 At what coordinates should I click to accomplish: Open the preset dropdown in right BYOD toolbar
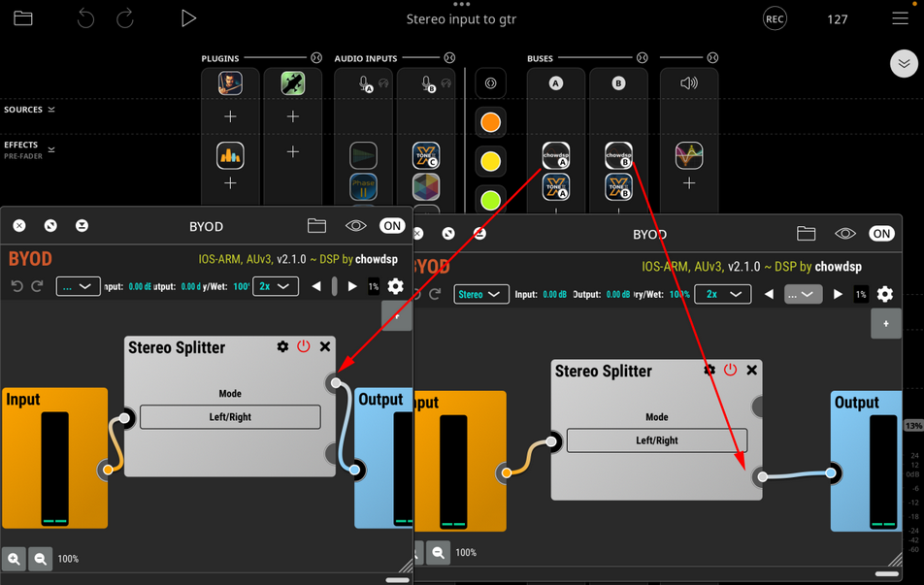click(803, 294)
